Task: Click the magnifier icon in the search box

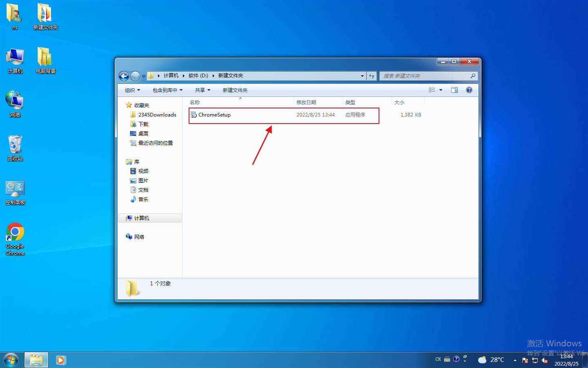Action: pos(473,76)
